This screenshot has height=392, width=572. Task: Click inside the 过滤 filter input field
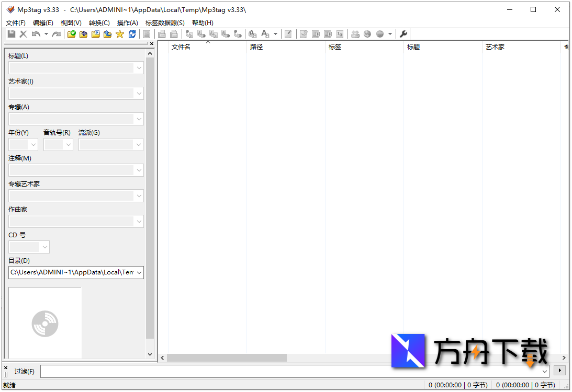(x=293, y=371)
